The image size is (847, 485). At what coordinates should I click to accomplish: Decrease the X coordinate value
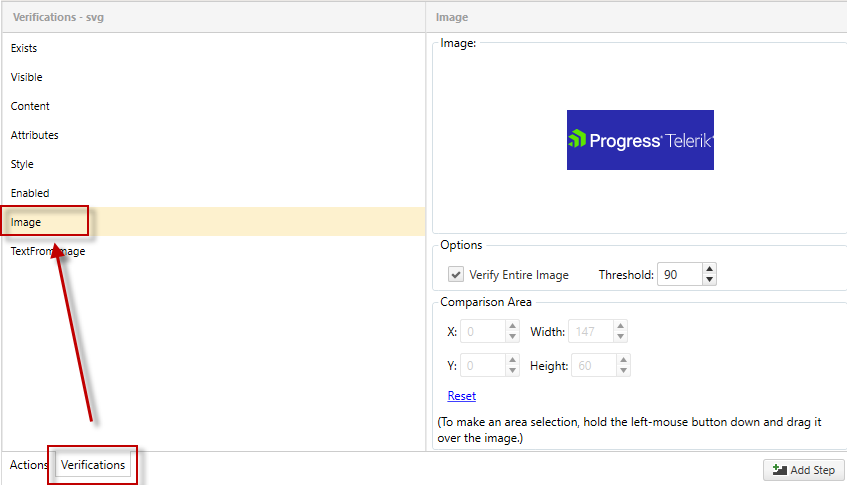tap(513, 336)
